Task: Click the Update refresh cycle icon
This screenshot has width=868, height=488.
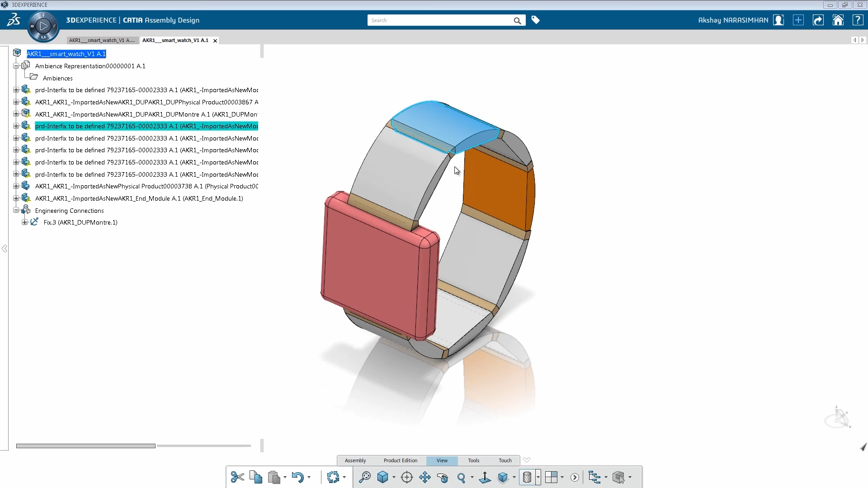Action: (x=333, y=477)
